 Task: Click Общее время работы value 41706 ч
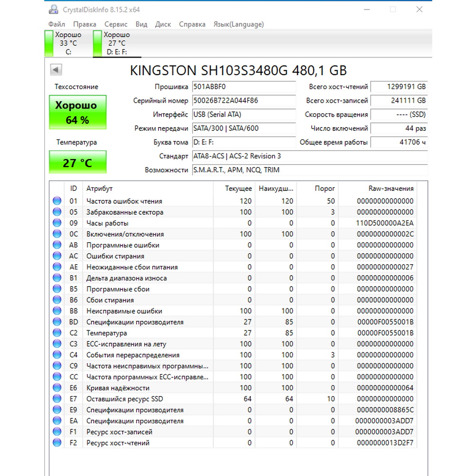click(399, 142)
